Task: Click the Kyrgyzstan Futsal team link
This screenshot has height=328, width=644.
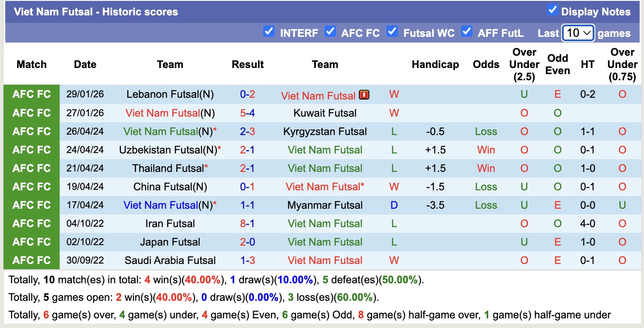Action: [x=325, y=131]
